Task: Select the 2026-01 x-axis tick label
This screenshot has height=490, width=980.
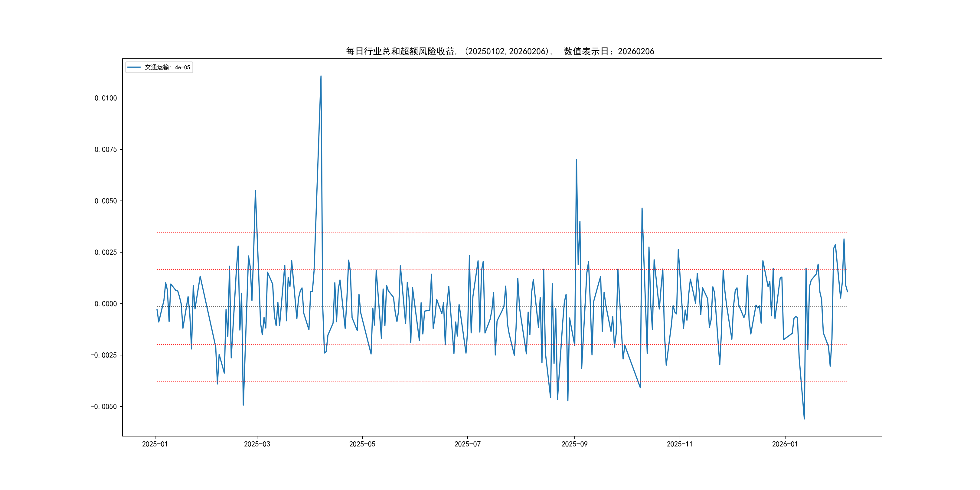Action: coord(785,444)
